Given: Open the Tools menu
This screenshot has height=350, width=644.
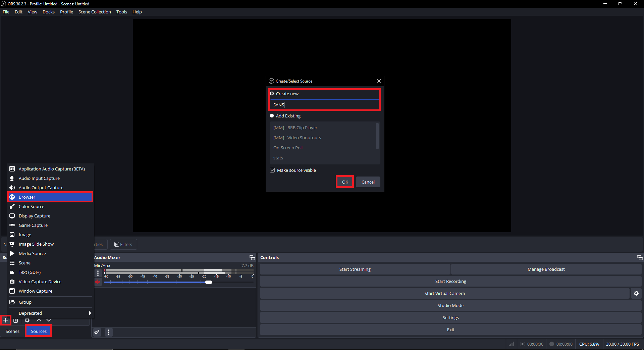Looking at the screenshot, I should 121,12.
